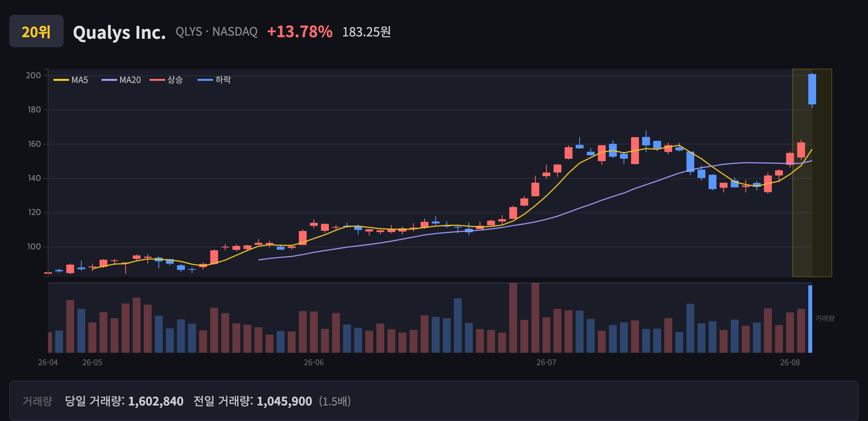Toggle the MA5 legend entry

[71, 80]
